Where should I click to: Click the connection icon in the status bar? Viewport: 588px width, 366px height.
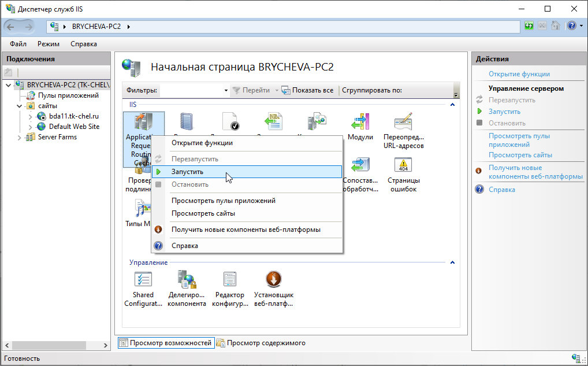pos(576,358)
